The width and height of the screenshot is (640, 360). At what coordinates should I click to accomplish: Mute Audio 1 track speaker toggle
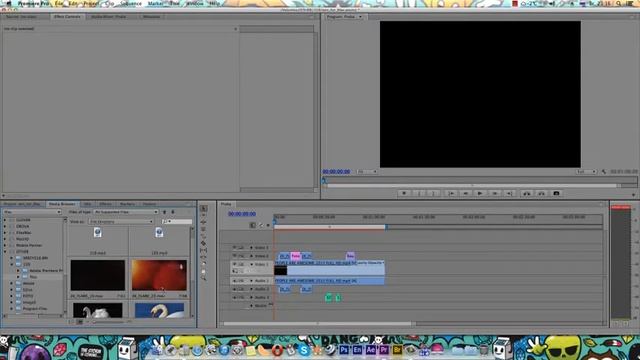click(234, 281)
